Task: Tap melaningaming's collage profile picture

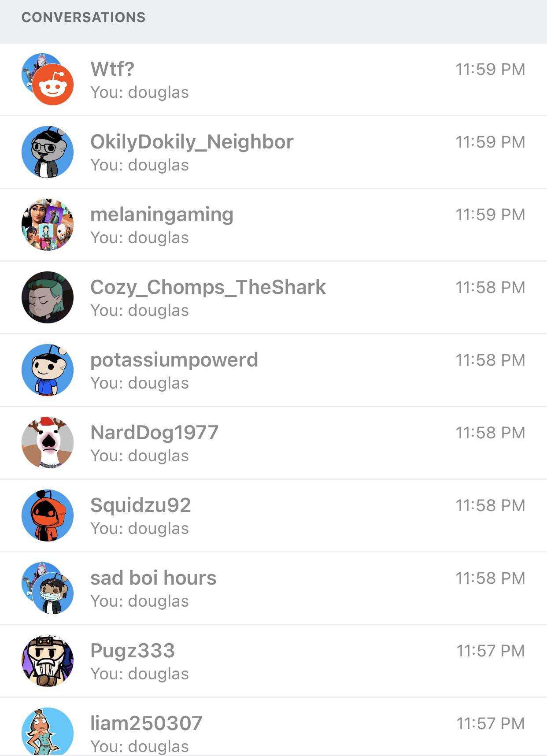Action: pos(48,225)
